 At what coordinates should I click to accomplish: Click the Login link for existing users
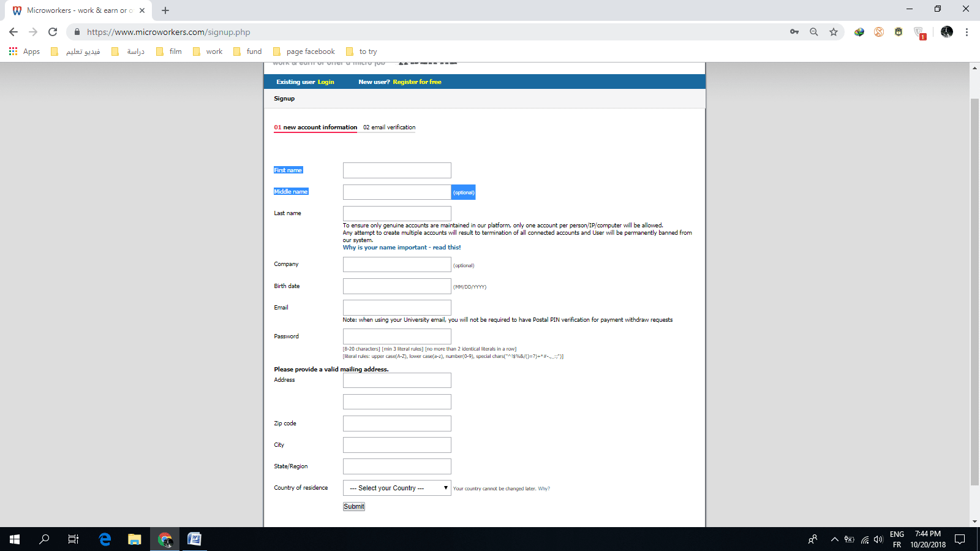(326, 82)
